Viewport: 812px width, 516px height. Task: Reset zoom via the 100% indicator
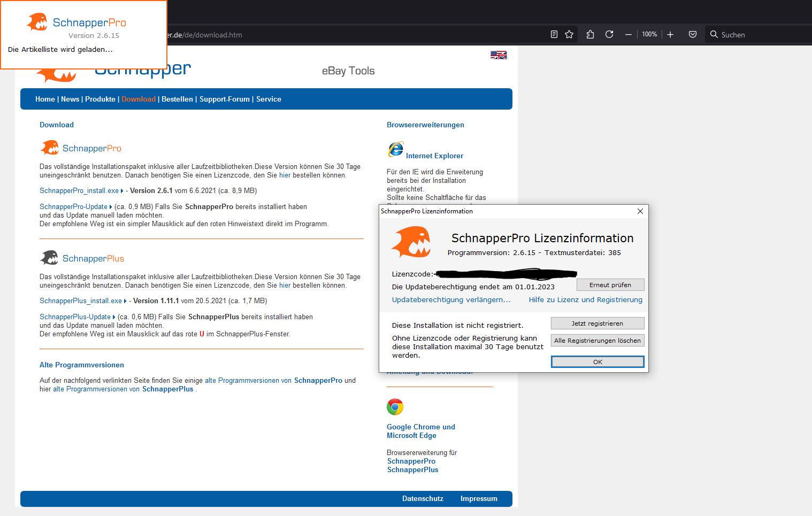[x=649, y=34]
